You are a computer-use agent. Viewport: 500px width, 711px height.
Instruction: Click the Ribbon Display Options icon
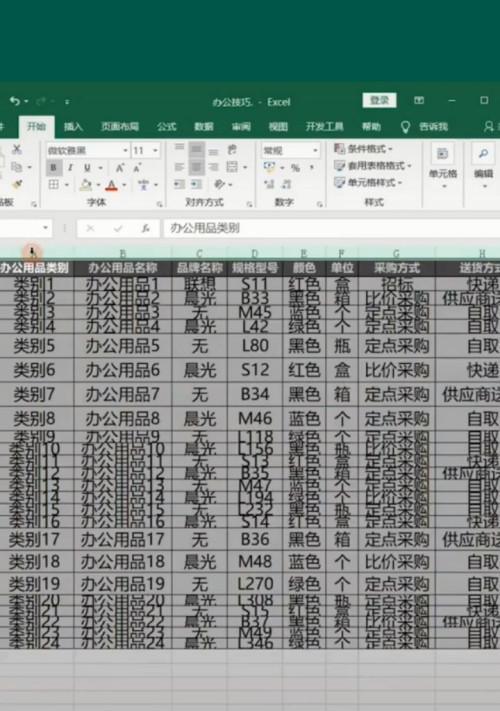pos(419,101)
